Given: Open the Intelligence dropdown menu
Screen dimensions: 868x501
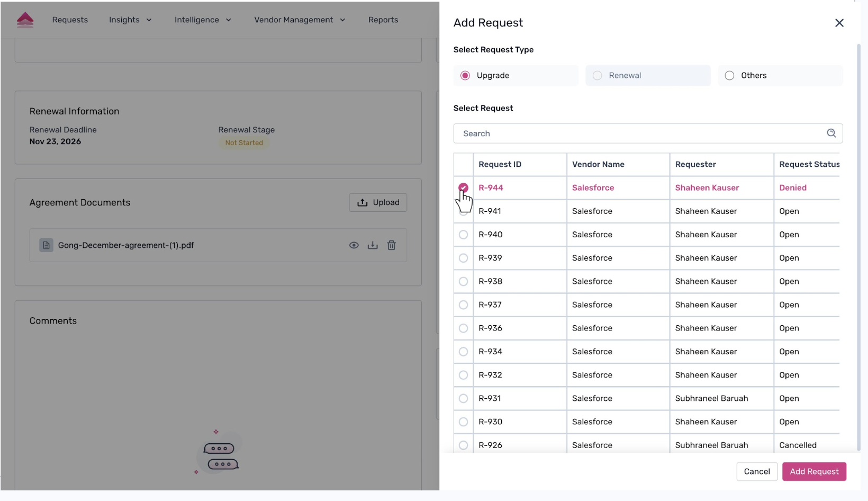Looking at the screenshot, I should pyautogui.click(x=203, y=20).
